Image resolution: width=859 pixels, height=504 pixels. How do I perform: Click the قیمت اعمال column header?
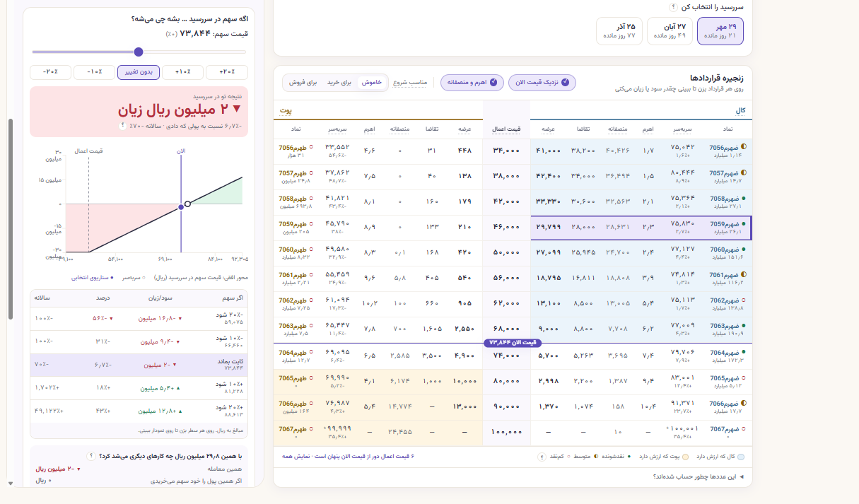pos(506,129)
